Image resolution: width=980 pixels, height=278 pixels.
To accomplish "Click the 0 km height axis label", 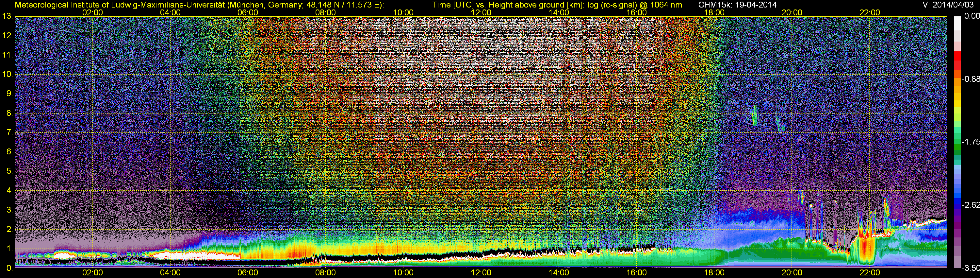I will [x=9, y=268].
